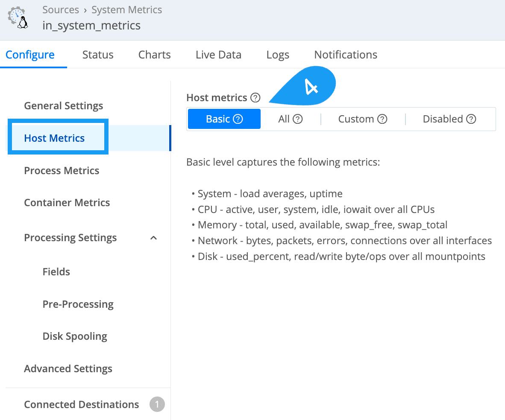Click the help icon inside Basic button

[x=238, y=119]
